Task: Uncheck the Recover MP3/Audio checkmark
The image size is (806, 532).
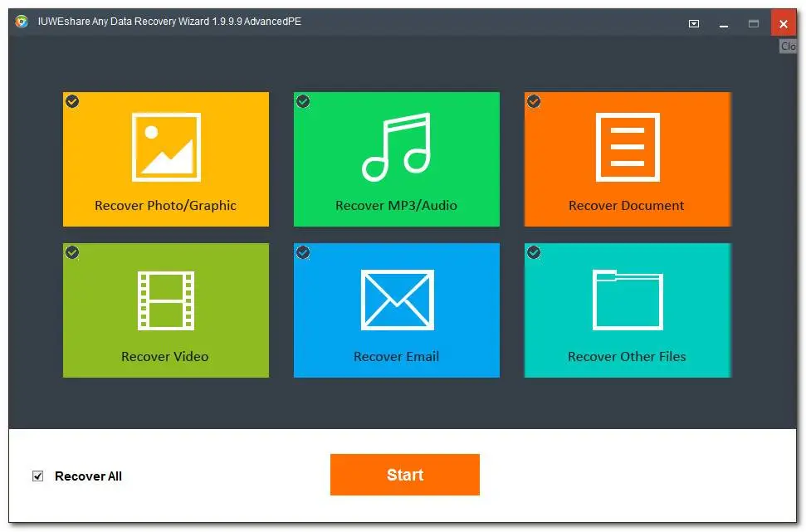Action: [303, 101]
